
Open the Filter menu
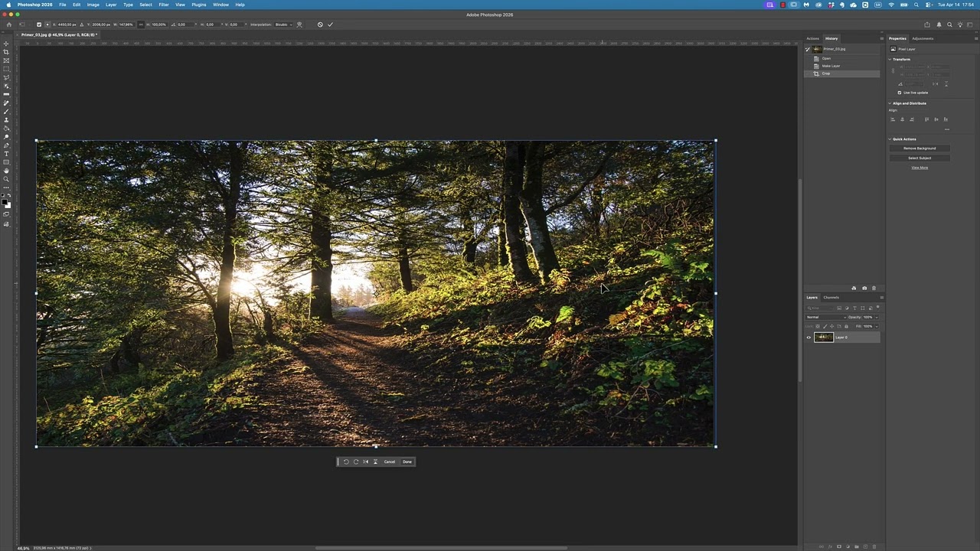(163, 5)
